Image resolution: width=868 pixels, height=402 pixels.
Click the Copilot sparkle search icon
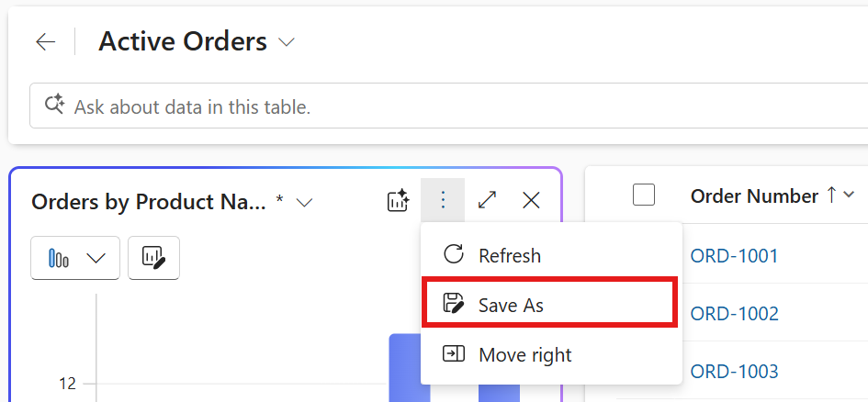pos(54,106)
